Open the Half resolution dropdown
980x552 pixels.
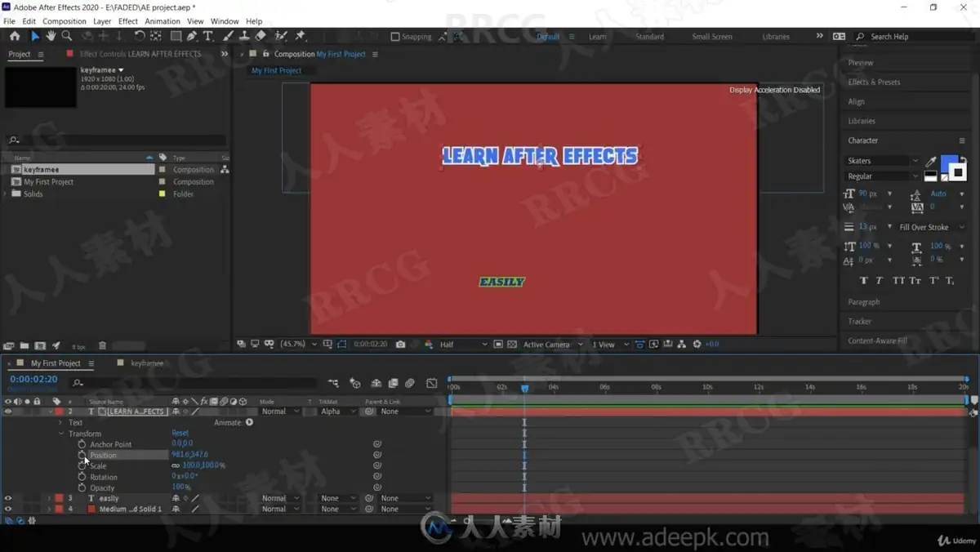(464, 345)
